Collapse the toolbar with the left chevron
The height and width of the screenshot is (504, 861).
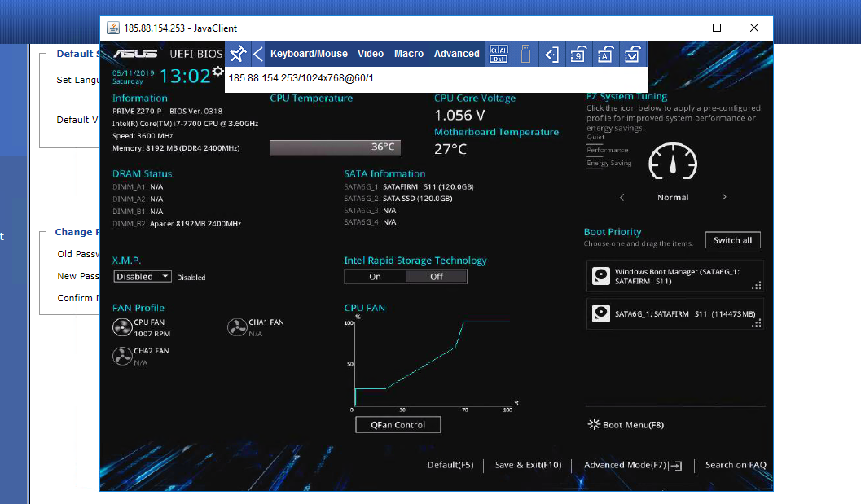coord(258,54)
